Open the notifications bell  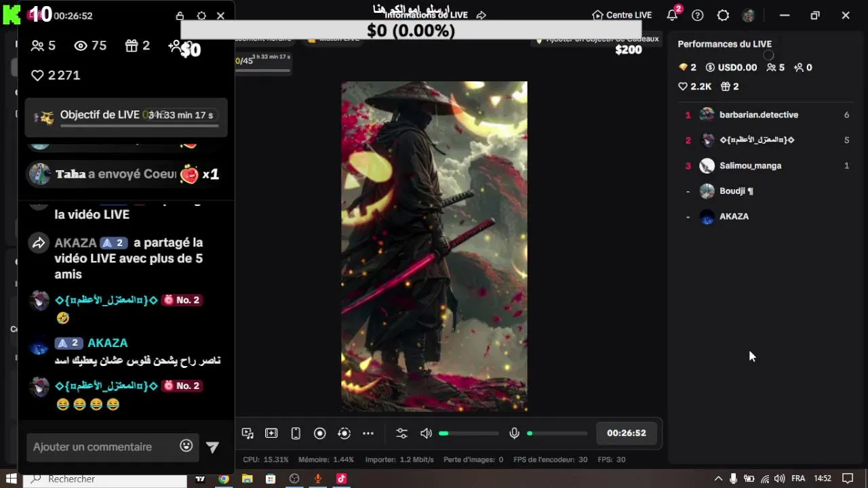(672, 15)
